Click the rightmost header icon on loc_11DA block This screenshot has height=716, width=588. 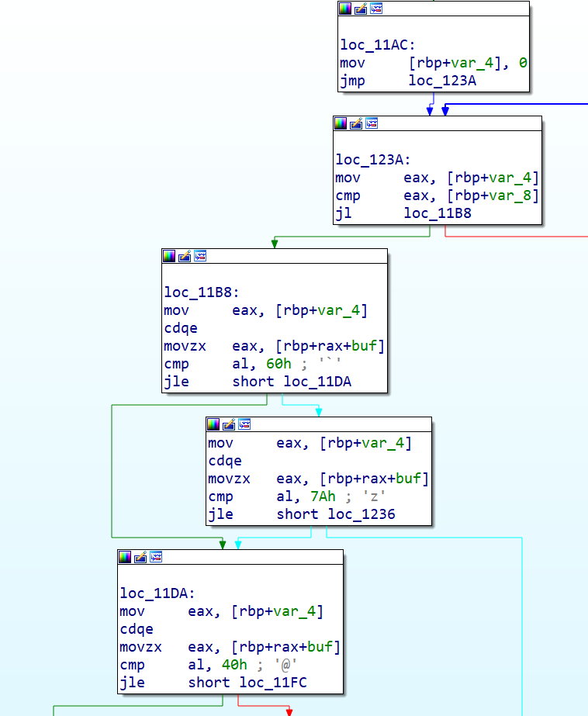(x=156, y=557)
